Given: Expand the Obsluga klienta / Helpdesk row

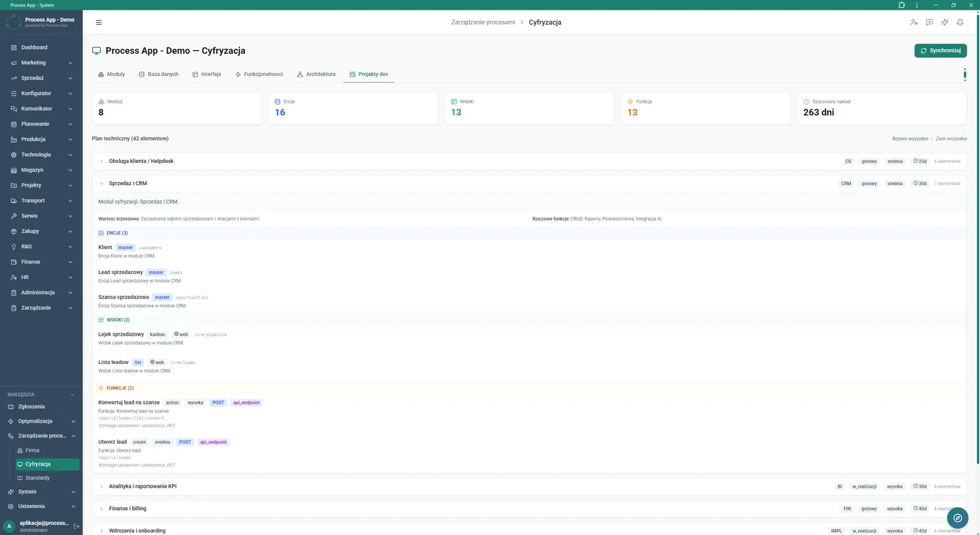Looking at the screenshot, I should click(102, 161).
